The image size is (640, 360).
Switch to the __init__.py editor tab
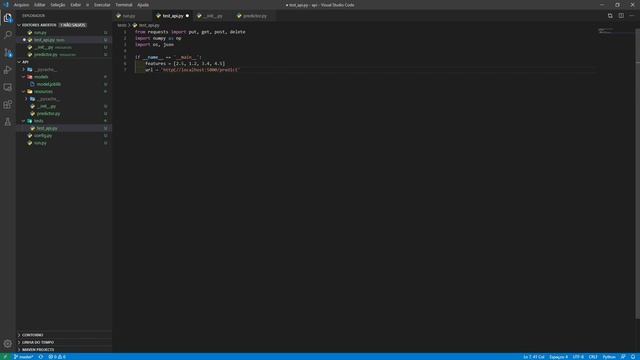coord(213,16)
